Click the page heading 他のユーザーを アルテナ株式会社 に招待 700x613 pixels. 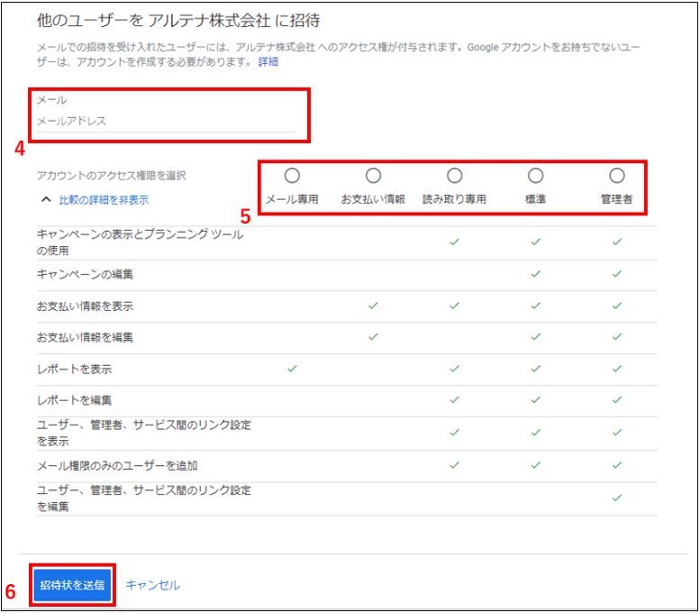click(178, 21)
